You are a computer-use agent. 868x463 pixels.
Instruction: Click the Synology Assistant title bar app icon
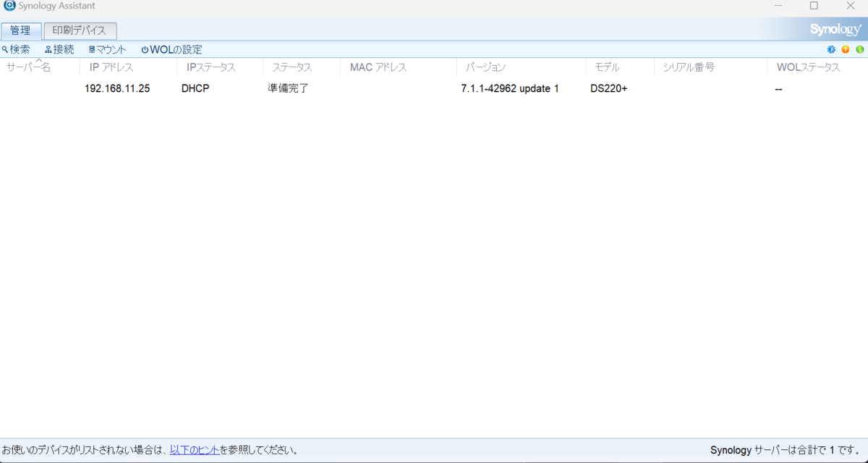(x=9, y=6)
